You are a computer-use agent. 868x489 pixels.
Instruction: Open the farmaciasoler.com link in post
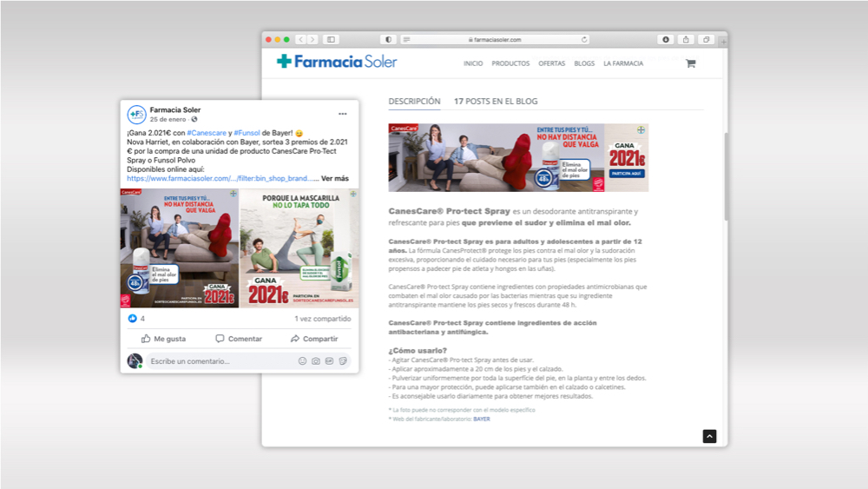(x=222, y=178)
